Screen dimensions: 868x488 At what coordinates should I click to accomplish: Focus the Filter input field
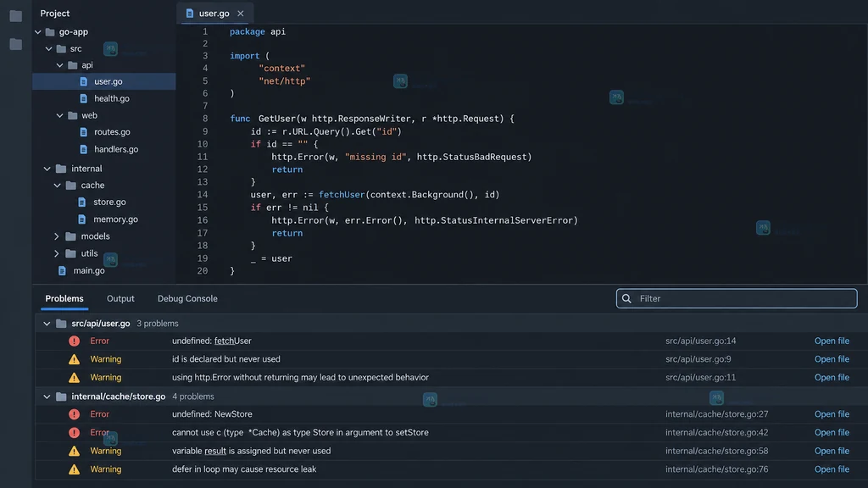[737, 299]
